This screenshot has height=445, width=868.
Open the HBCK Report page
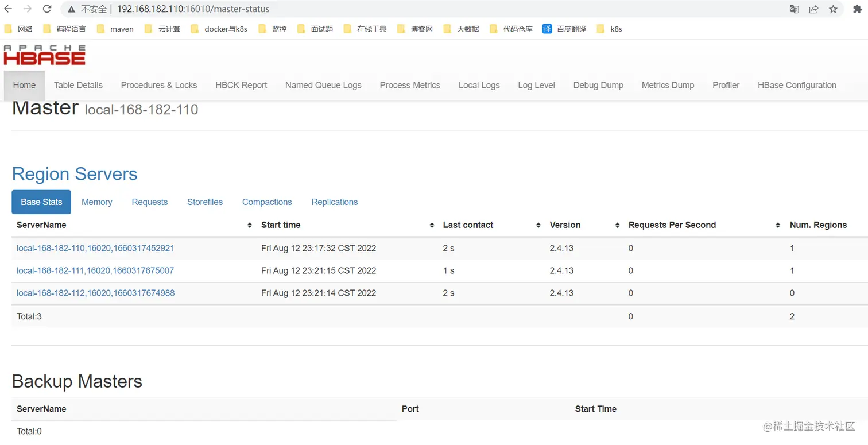pyautogui.click(x=241, y=85)
